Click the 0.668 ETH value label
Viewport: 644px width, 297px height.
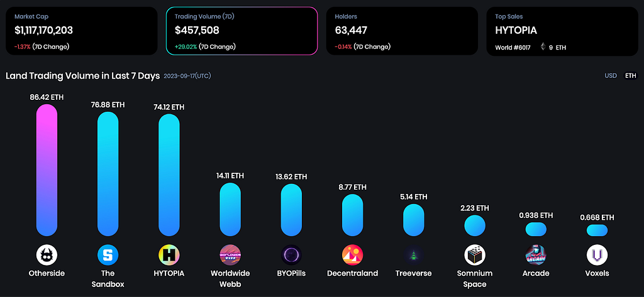(x=597, y=217)
